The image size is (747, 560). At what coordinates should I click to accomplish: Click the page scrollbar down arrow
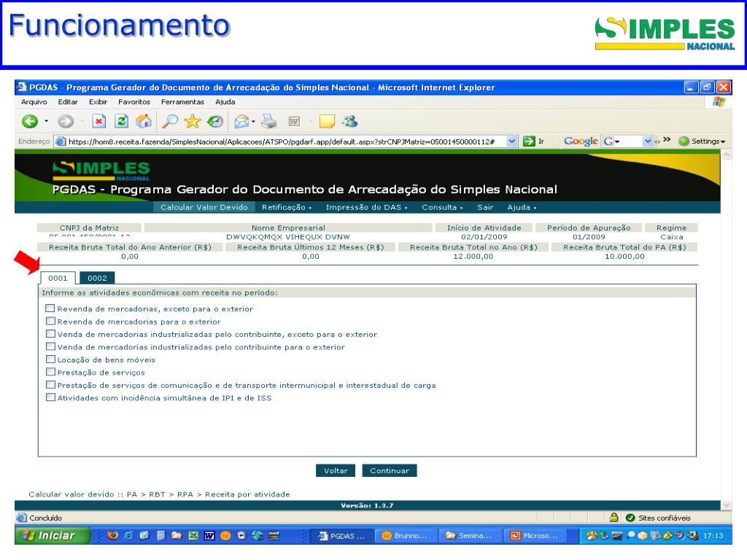pos(726,505)
